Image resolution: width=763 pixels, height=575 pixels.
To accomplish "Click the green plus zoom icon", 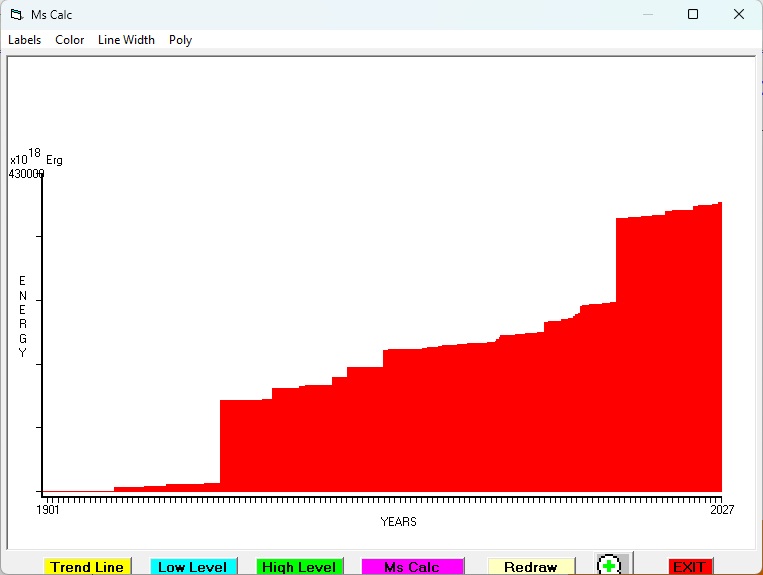I will tap(609, 565).
